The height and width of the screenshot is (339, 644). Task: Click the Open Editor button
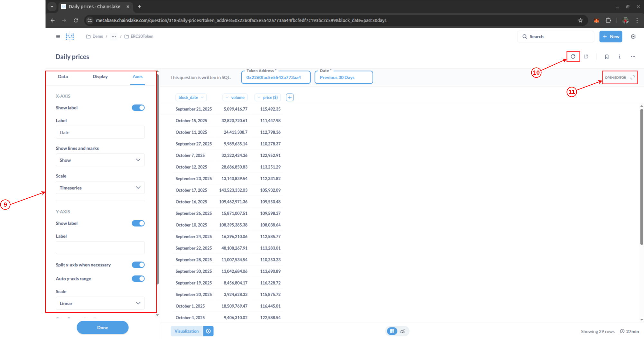click(x=619, y=78)
